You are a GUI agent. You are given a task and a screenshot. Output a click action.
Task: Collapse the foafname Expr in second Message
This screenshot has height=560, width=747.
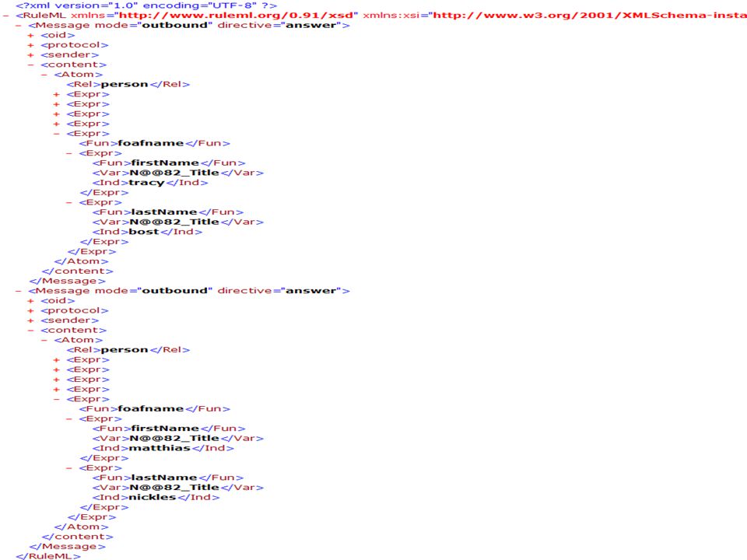coord(56,400)
